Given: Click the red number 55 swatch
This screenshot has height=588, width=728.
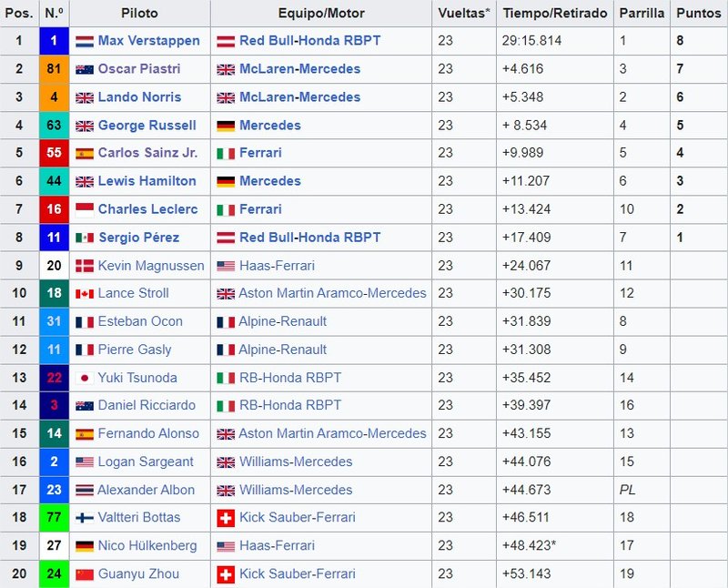Looking at the screenshot, I should tap(54, 153).
